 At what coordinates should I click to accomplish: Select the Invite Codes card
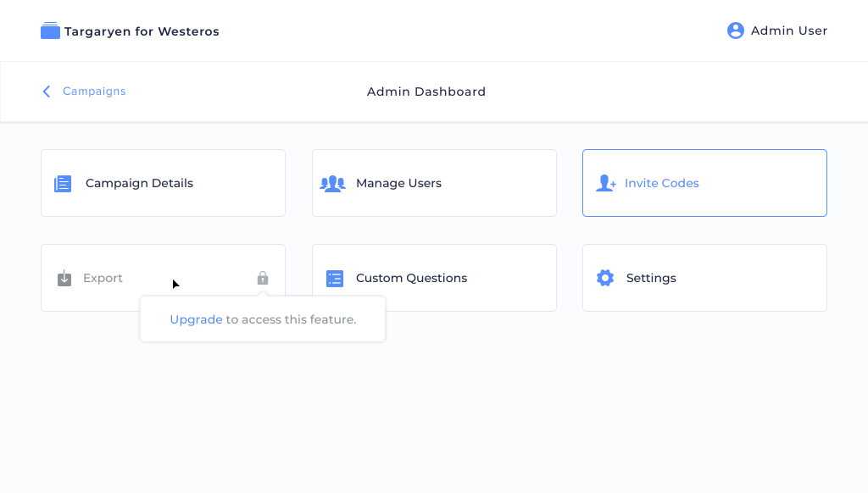pos(704,183)
